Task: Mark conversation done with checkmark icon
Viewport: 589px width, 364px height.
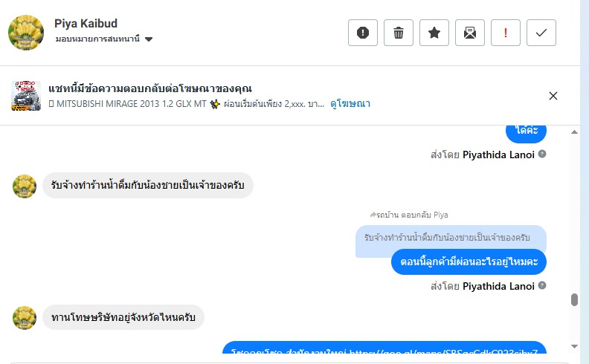Action: 541,33
